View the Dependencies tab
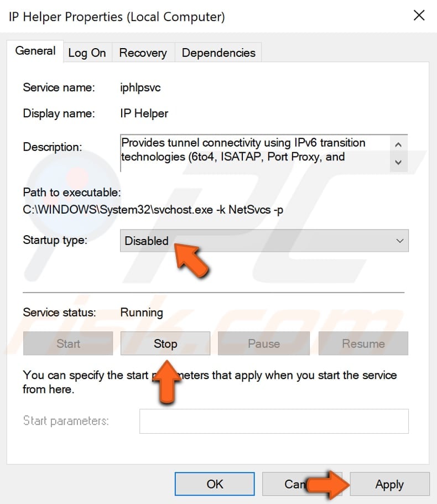Image resolution: width=437 pixels, height=504 pixels. (x=218, y=52)
